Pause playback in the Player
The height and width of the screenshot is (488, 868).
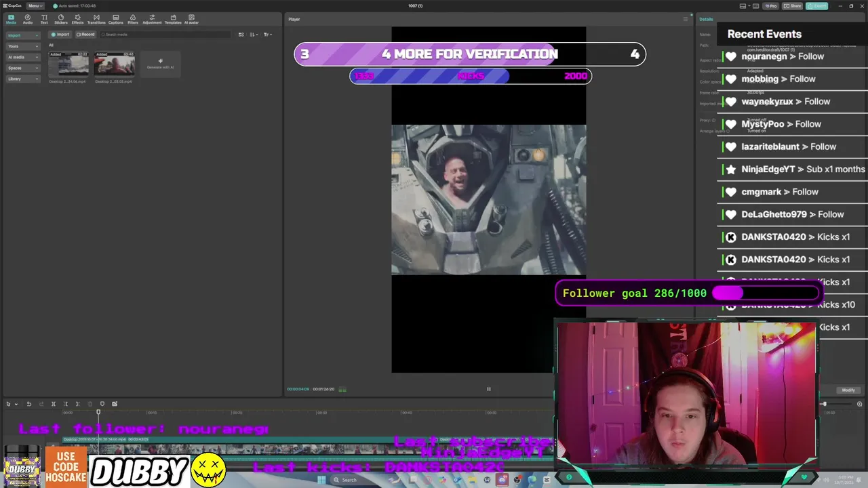click(489, 389)
